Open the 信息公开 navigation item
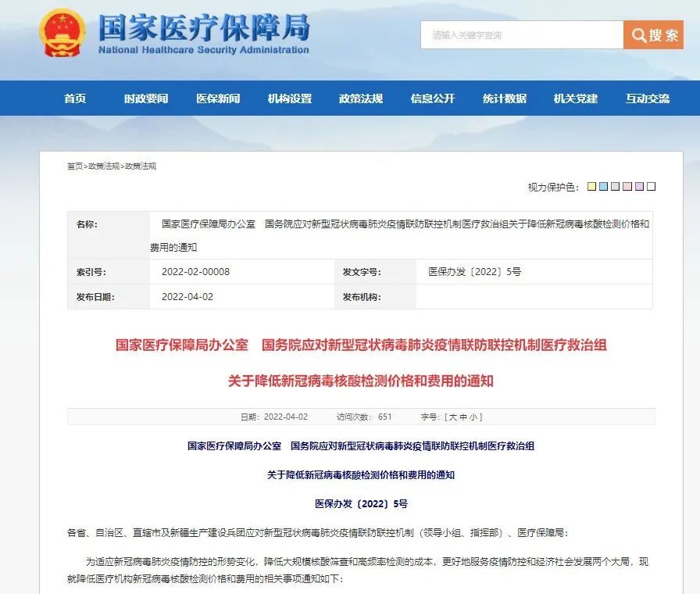Screen dimensions: 700x594 [433, 98]
